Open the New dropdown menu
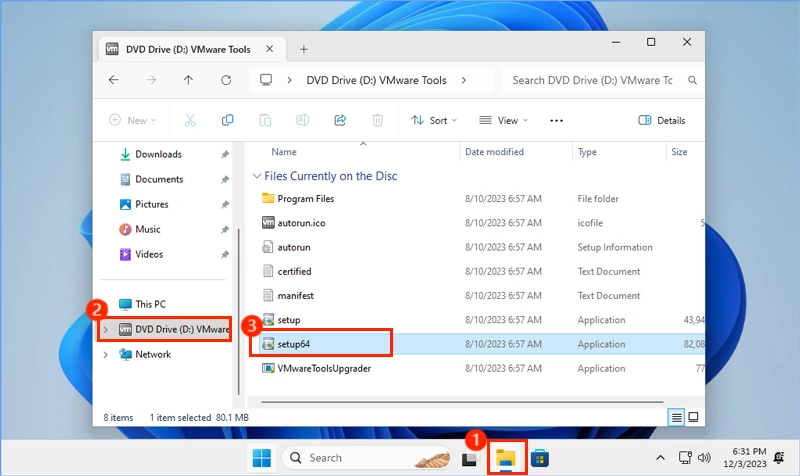 pyautogui.click(x=133, y=120)
